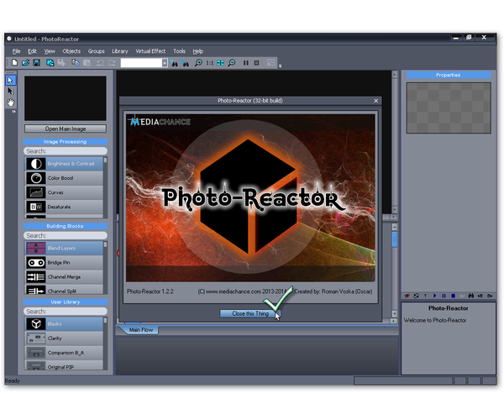Open the Virtual Effect menu
This screenshot has width=504, height=420.
[150, 51]
